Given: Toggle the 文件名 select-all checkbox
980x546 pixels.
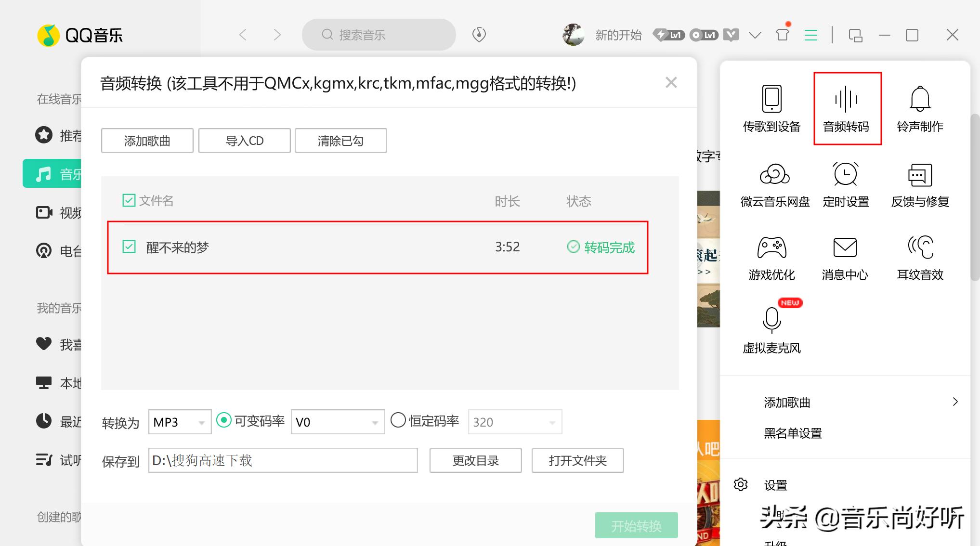Looking at the screenshot, I should 129,200.
